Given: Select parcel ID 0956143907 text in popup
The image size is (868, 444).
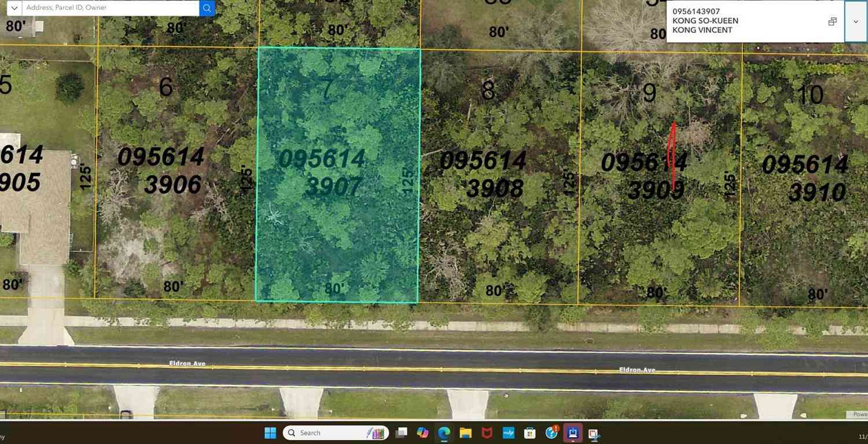Looking at the screenshot, I should point(696,12).
